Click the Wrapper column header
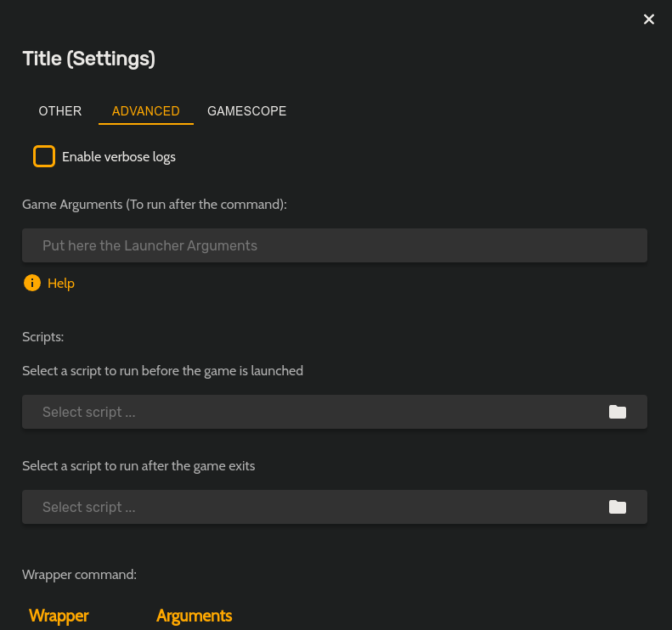The height and width of the screenshot is (630, 672). tap(59, 616)
